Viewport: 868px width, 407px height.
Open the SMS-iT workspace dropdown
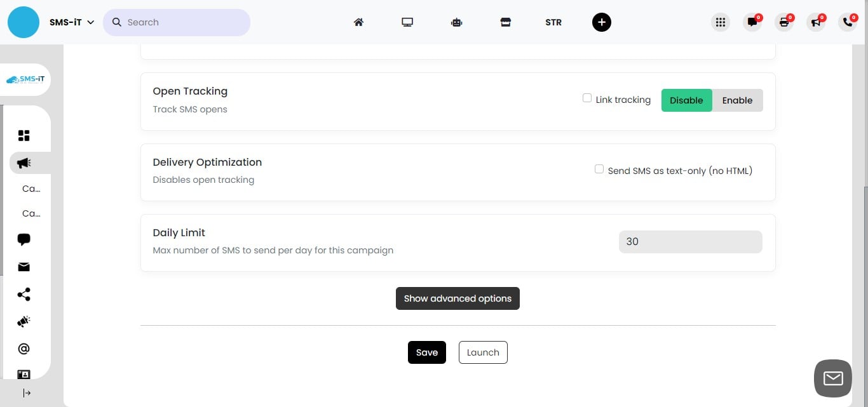71,22
